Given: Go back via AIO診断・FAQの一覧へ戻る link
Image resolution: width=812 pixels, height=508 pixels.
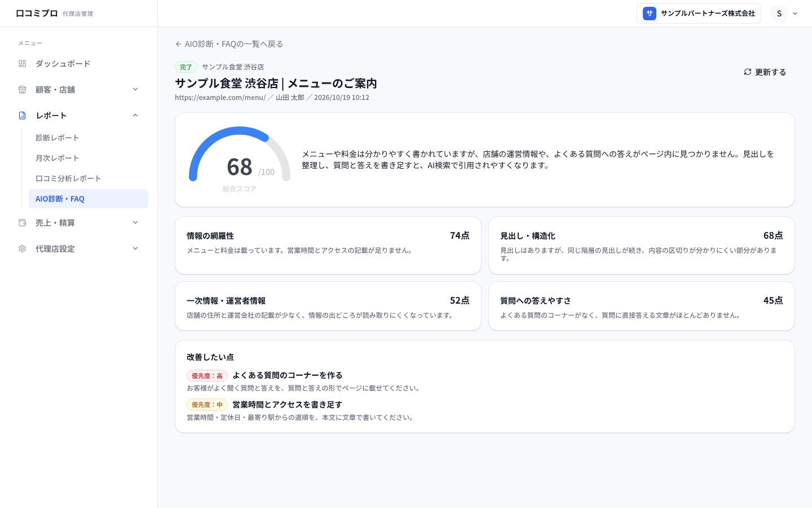Looking at the screenshot, I should [229, 44].
